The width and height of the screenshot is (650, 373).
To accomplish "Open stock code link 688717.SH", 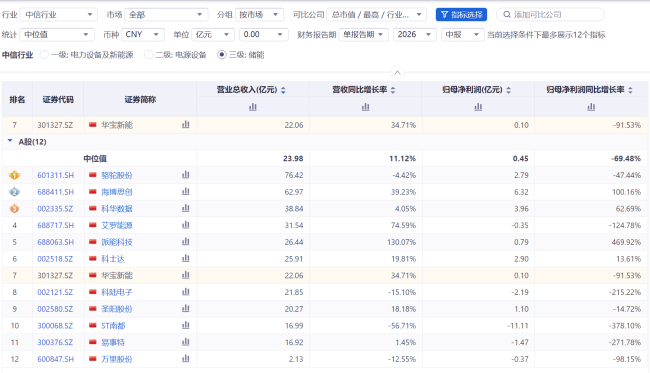I will coord(56,225).
